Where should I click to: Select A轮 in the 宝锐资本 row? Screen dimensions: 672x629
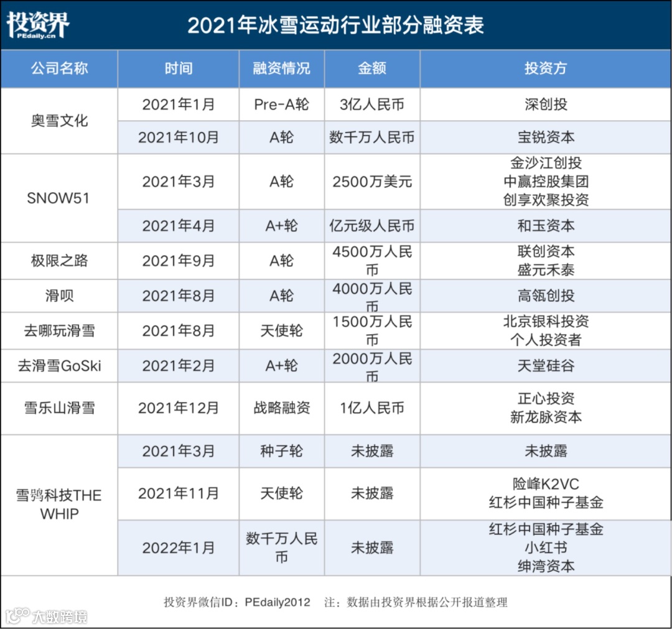pos(281,137)
